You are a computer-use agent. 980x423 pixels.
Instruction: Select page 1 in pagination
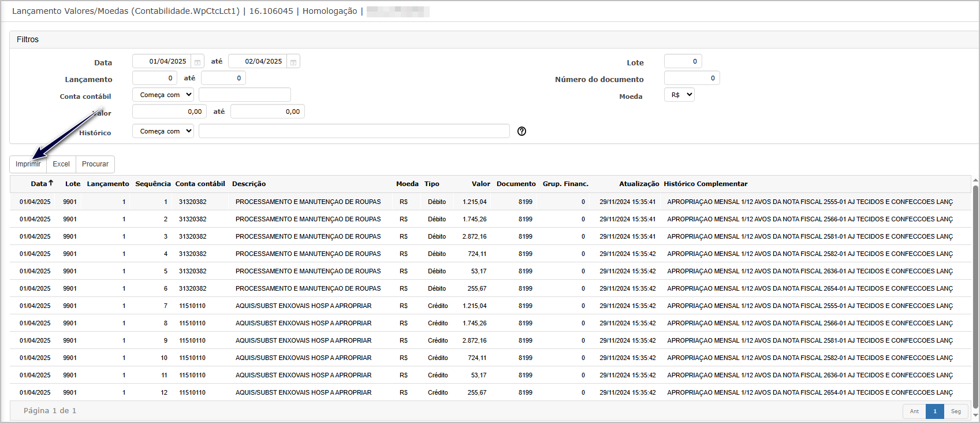(935, 411)
